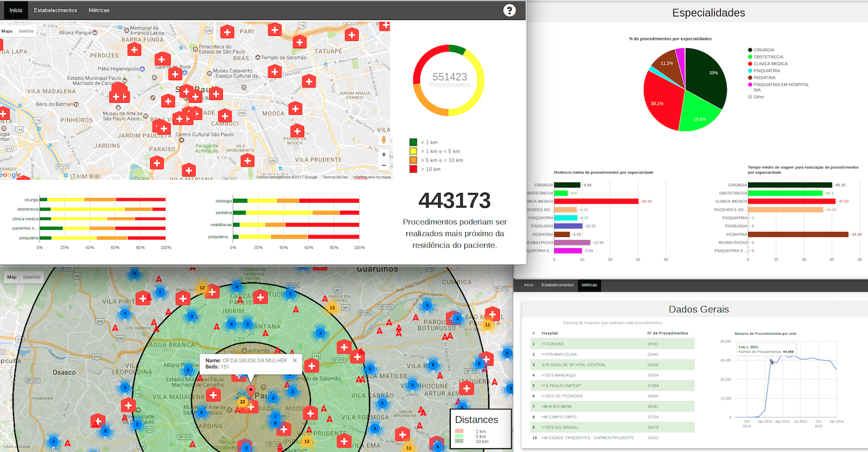Screen dimensions: 868x452
Task: Toggle PSIQUIATRIA EM HOSPITAL DIA legend entry
Action: [x=779, y=87]
